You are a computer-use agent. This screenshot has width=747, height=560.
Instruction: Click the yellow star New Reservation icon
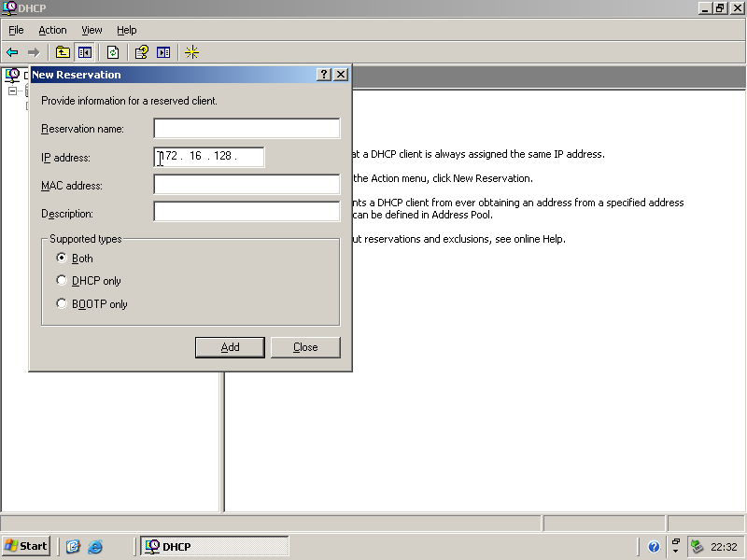coord(191,52)
